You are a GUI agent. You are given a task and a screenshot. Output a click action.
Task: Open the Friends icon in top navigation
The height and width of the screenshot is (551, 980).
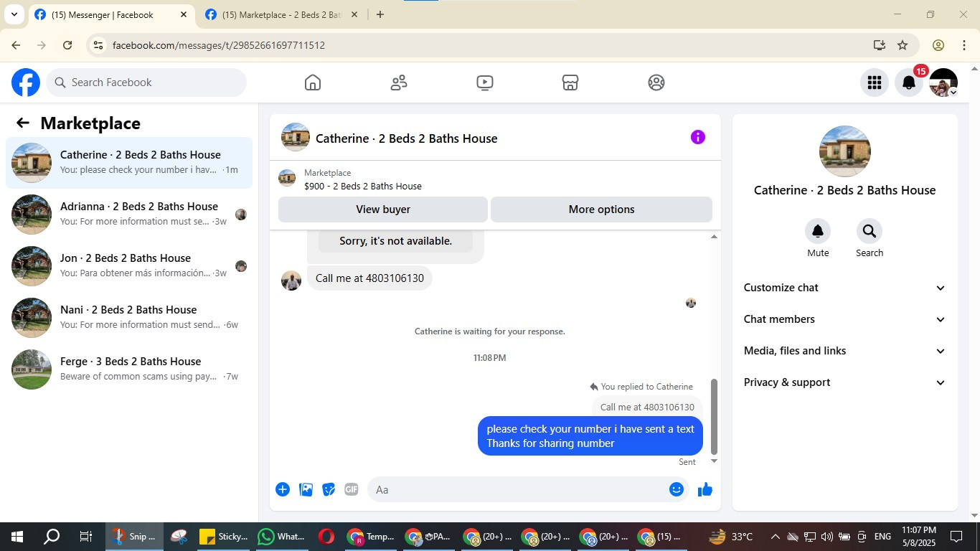coord(399,83)
